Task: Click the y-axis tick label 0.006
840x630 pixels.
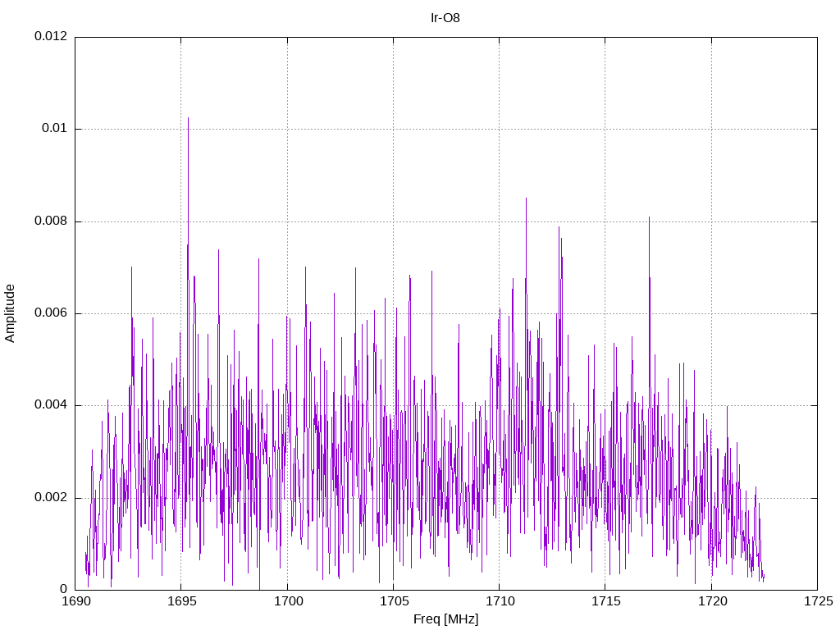Action: pos(51,313)
